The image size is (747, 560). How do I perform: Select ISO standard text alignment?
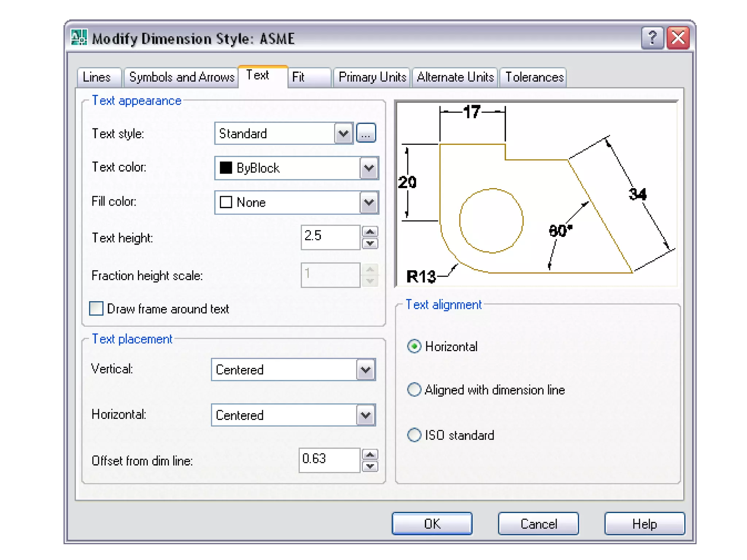[x=414, y=435]
